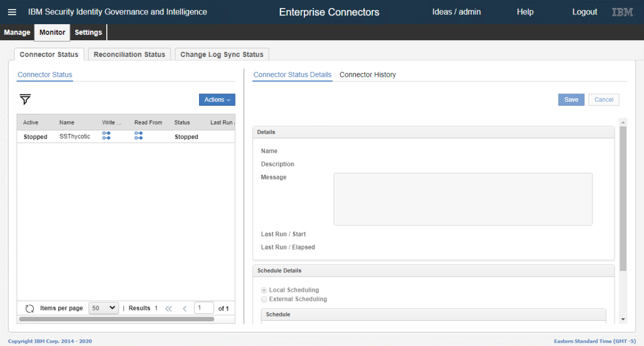Open the Change Log Sync Status tab
Image resolution: width=644 pixels, height=346 pixels.
coord(222,54)
